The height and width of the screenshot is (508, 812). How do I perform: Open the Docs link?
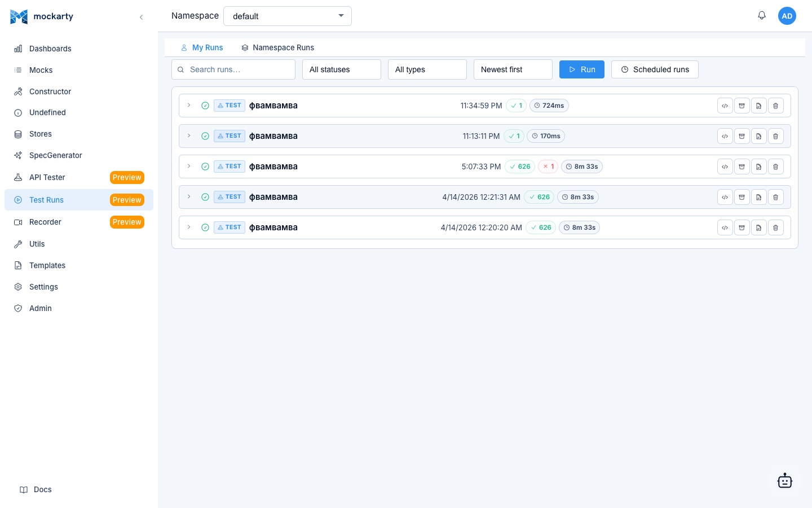[36, 489]
